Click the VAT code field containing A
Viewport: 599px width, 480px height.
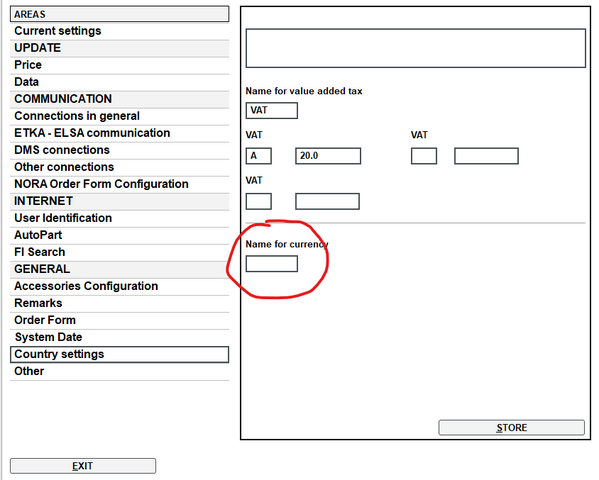coord(259,156)
